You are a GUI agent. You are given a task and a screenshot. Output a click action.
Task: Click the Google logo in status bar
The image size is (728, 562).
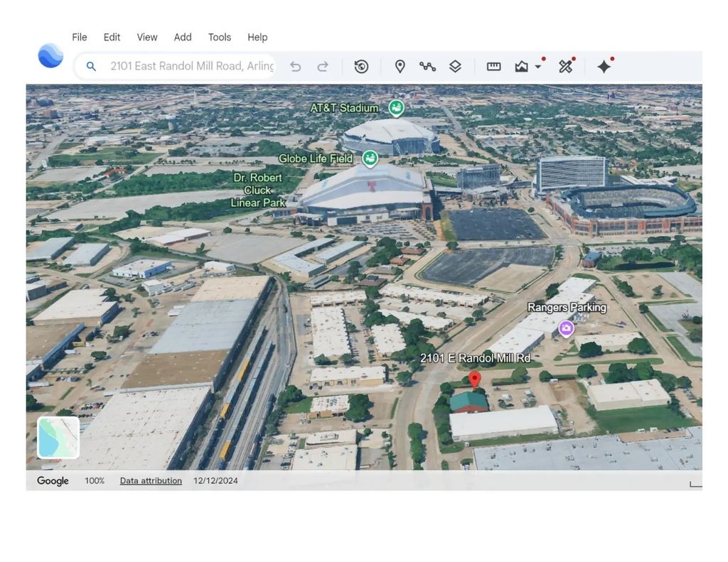pyautogui.click(x=53, y=481)
